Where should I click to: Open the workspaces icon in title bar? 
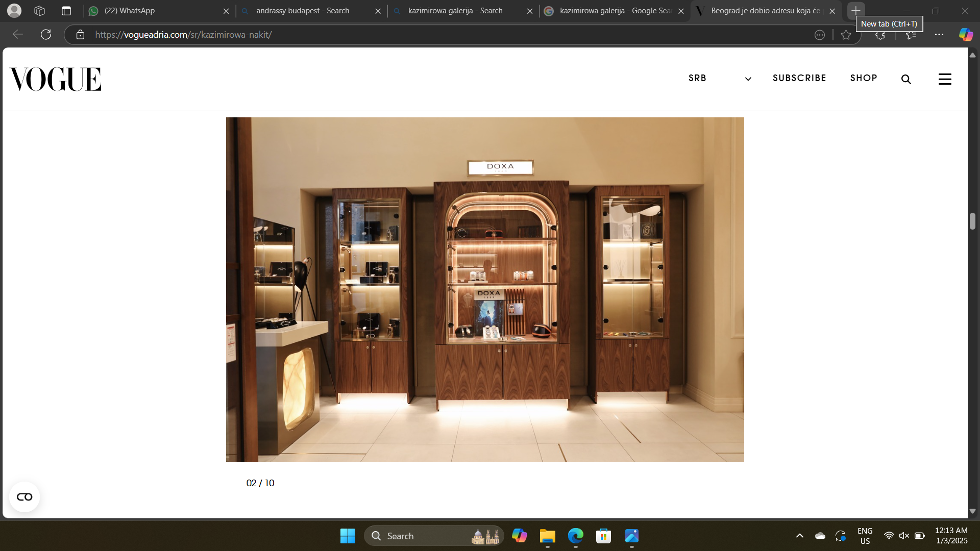[x=40, y=11]
